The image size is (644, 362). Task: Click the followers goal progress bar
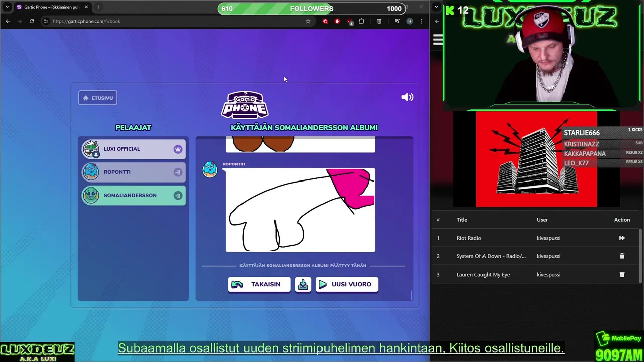[x=311, y=9]
